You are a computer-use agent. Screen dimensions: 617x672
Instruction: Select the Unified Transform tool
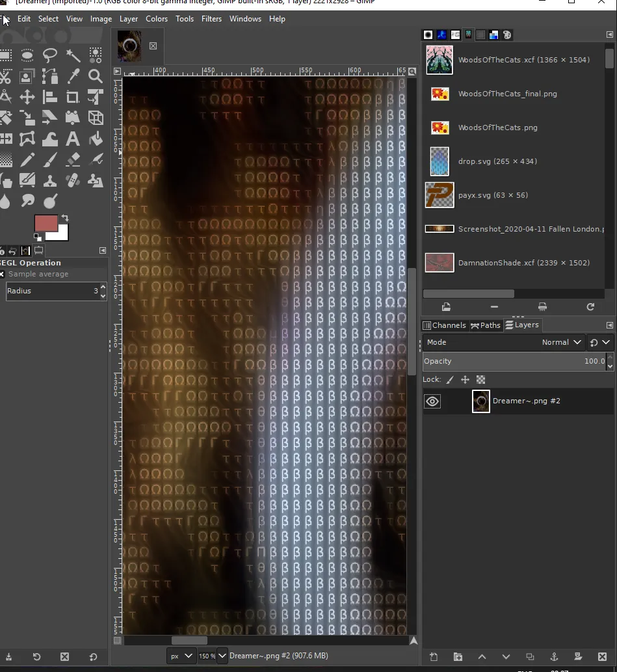(96, 98)
